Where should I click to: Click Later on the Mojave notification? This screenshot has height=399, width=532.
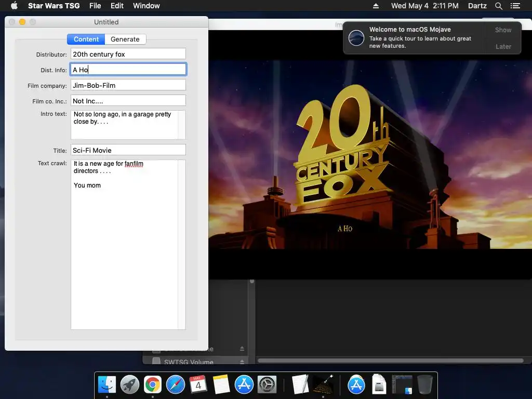pyautogui.click(x=503, y=46)
